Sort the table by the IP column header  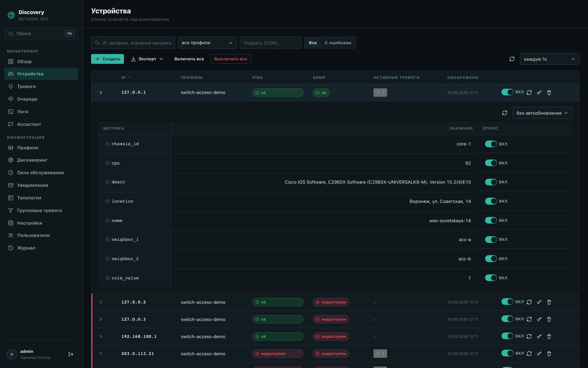pos(126,78)
